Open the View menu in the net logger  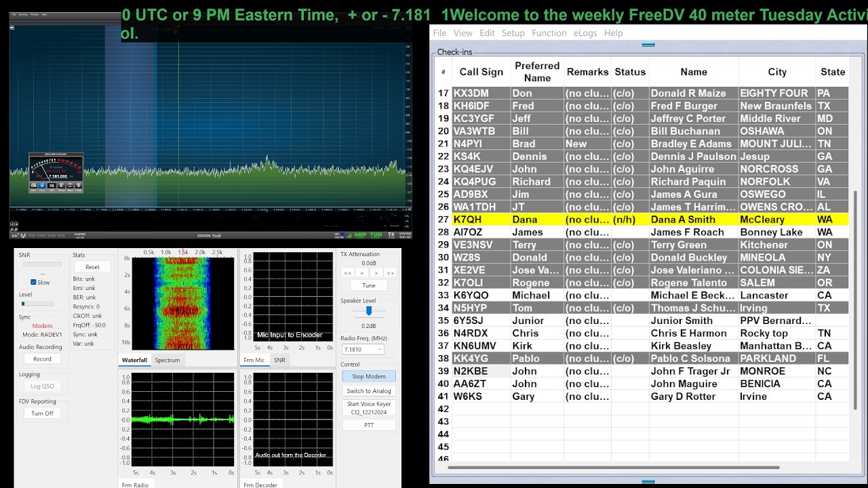tap(462, 33)
